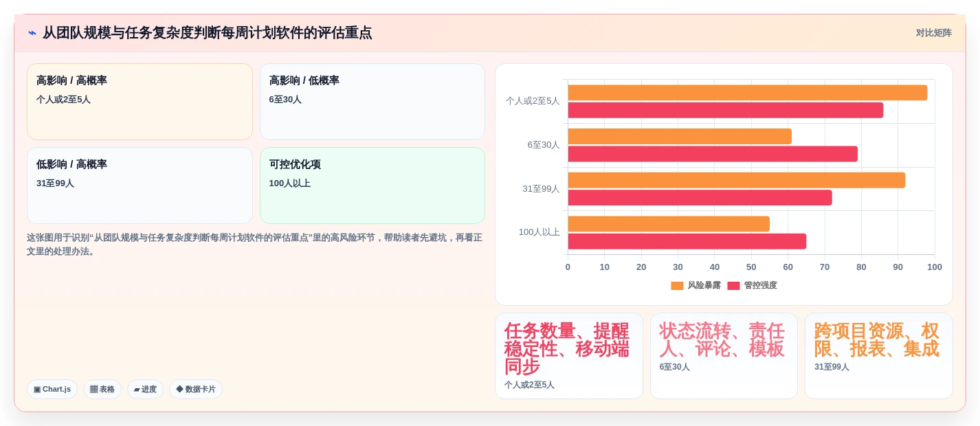This screenshot has height=426, width=980.
Task: Click the y-axis label 31至99人
Action: click(541, 189)
